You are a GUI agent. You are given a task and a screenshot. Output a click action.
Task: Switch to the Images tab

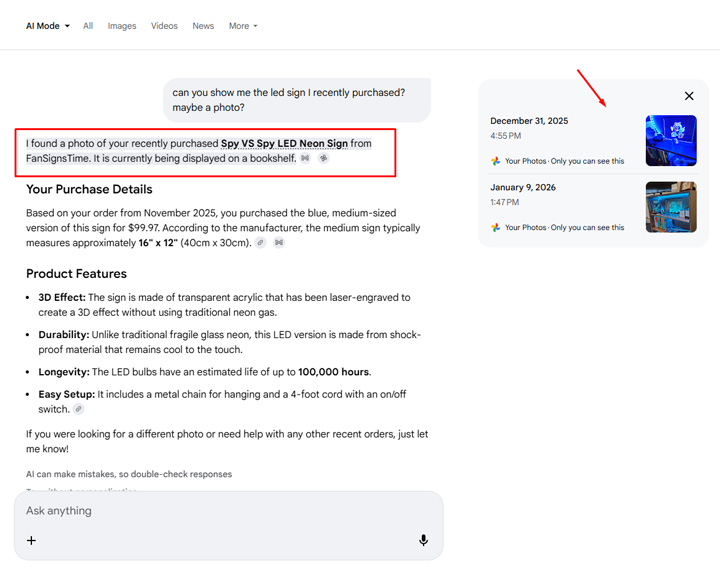(122, 26)
